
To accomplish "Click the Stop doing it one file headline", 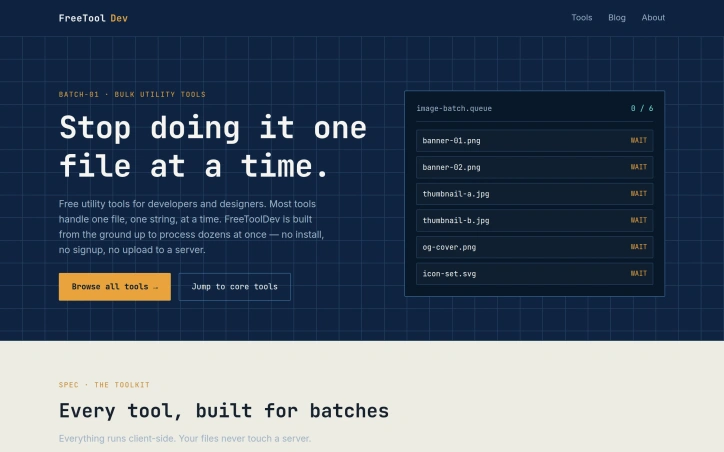I will (213, 146).
